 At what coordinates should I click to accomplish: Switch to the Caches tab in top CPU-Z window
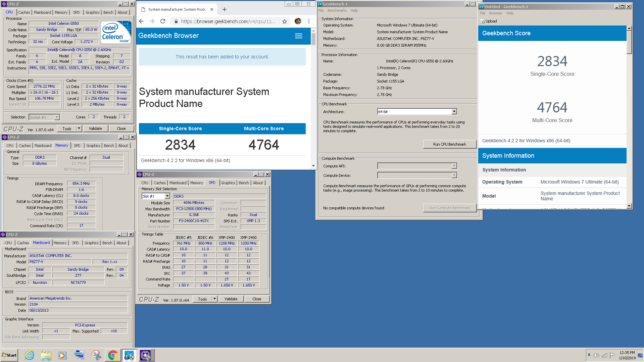[x=24, y=12]
